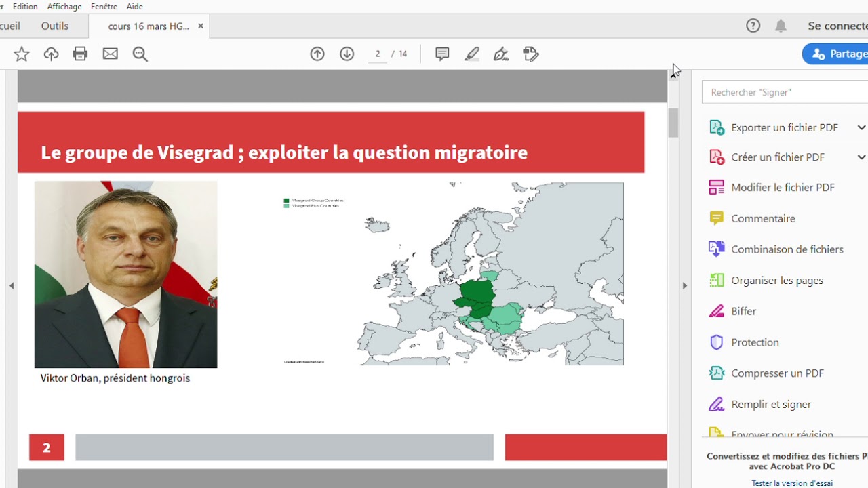Click the Protection shield icon
Viewport: 868px width, 488px height.
coord(717,342)
